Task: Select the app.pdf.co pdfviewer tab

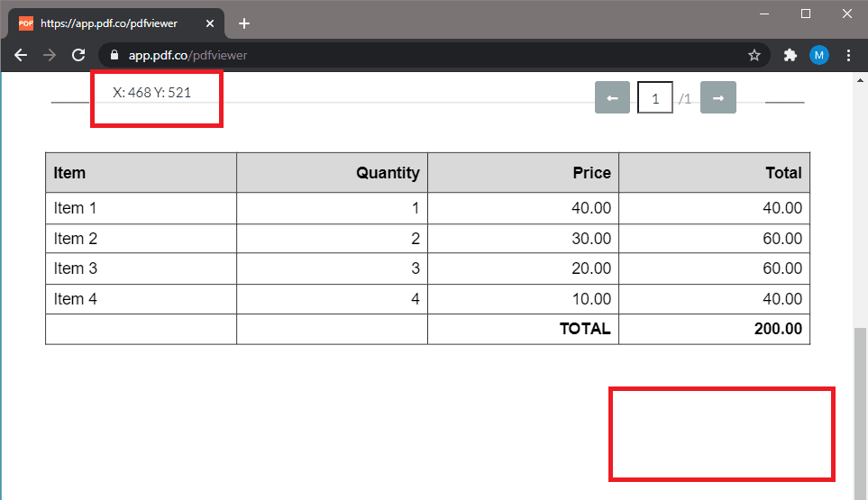Action: [x=108, y=23]
